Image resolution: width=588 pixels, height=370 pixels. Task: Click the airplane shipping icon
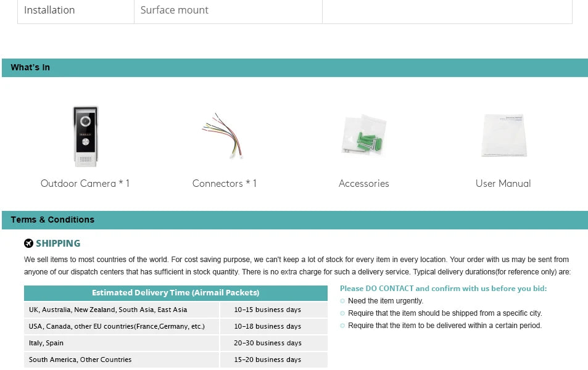coord(28,244)
